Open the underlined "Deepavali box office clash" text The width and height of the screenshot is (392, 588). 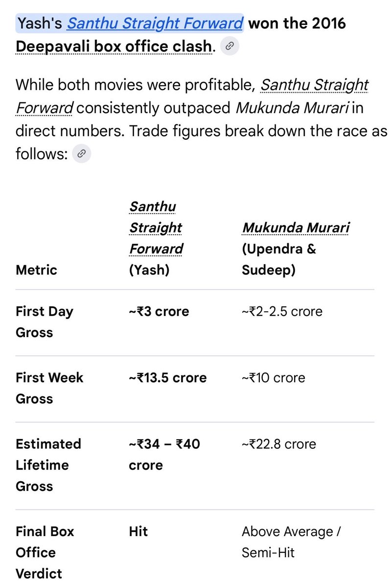[x=114, y=47]
